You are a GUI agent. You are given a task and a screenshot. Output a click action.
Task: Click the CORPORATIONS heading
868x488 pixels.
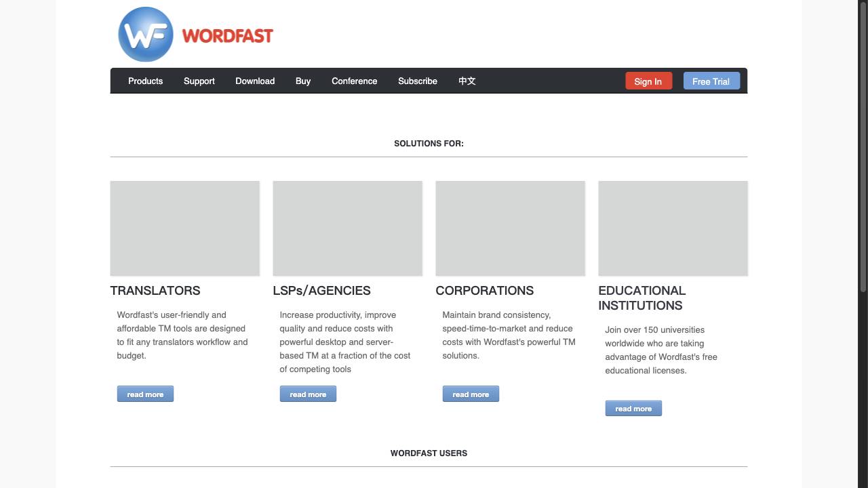[484, 291]
